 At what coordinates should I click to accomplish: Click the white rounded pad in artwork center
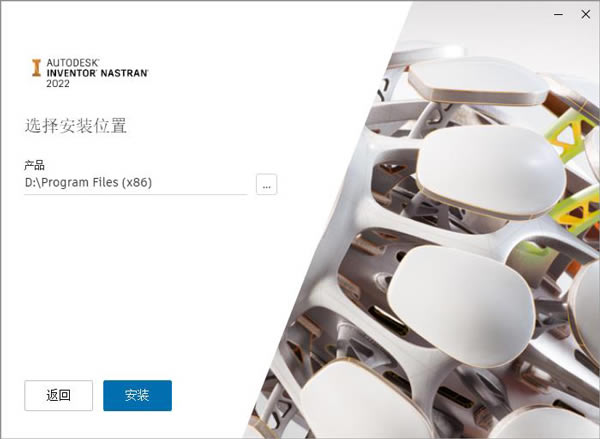(x=491, y=171)
